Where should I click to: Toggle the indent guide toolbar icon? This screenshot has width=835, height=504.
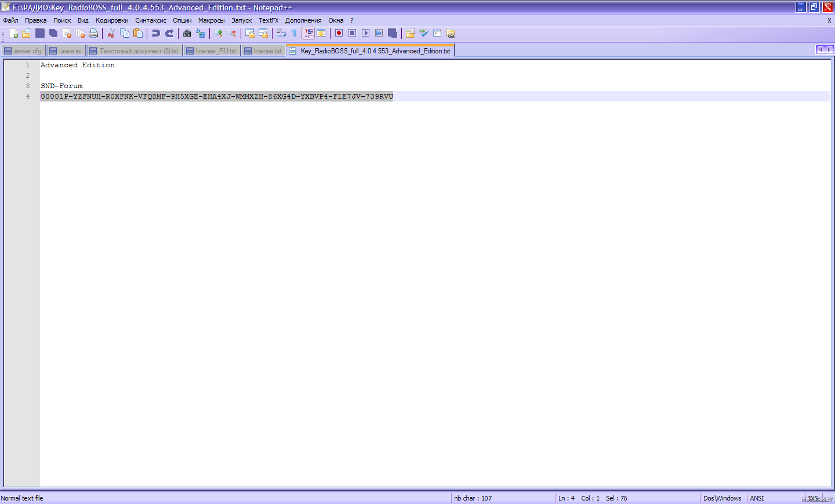308,34
